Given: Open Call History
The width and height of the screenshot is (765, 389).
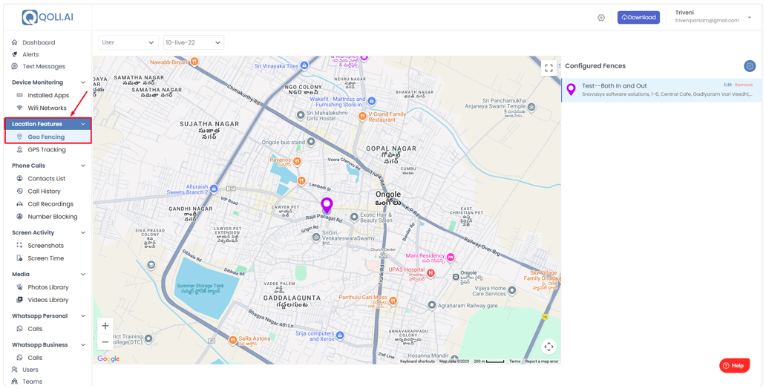Looking at the screenshot, I should pos(44,191).
